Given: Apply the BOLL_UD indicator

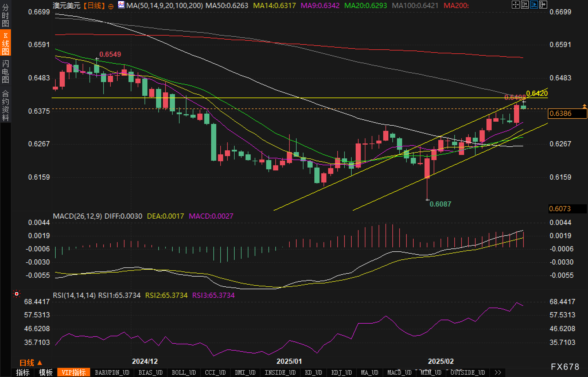Looking at the screenshot, I should point(184,372).
